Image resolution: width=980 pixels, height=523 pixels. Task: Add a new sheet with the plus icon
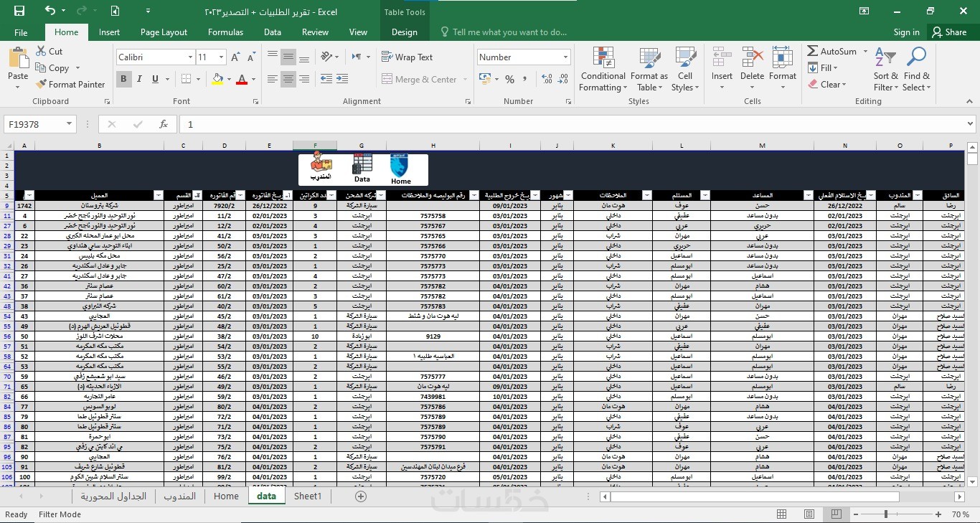point(361,496)
